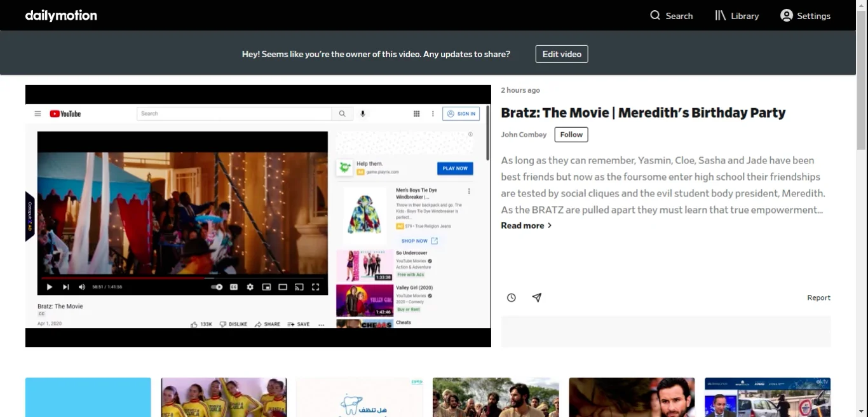Click the '2 hours ago' timestamp
Screen dimensions: 868x417
[520, 90]
